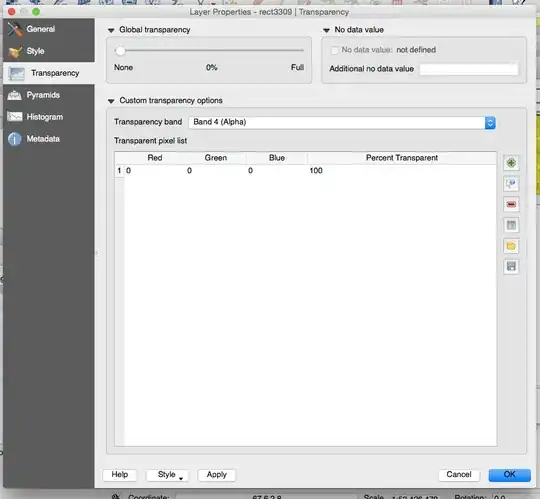Click the Metadata info icon
Screen dimensions: 540x499
[x=14, y=139]
